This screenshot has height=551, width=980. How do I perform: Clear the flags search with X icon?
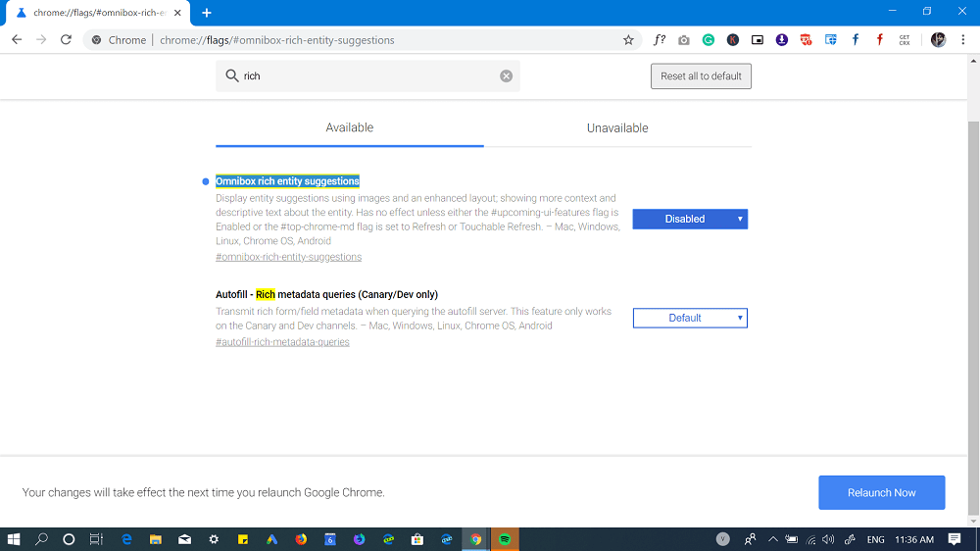click(507, 76)
